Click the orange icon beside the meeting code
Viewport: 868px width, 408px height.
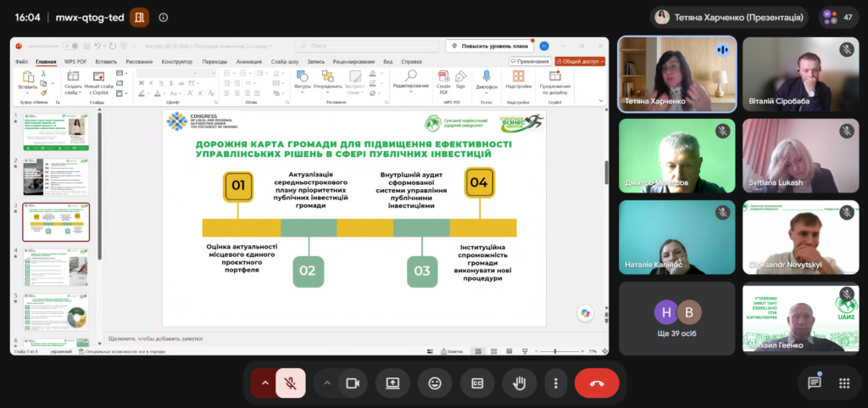pos(140,17)
